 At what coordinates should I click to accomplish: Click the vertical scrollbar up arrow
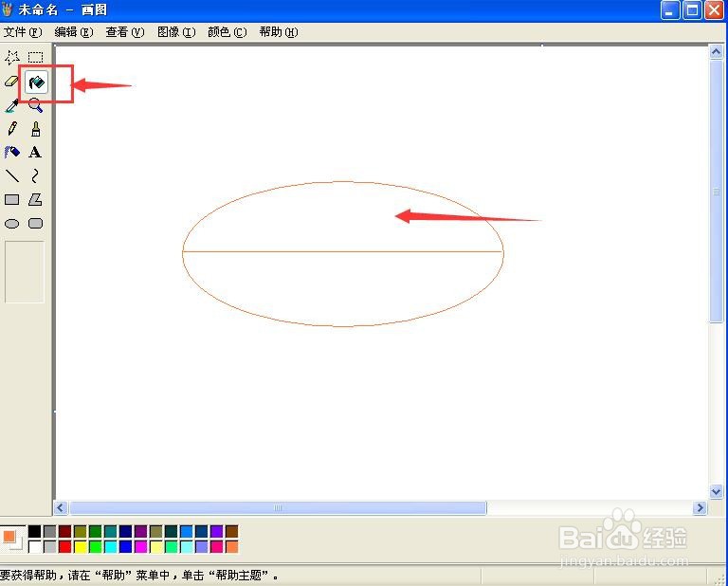(716, 51)
